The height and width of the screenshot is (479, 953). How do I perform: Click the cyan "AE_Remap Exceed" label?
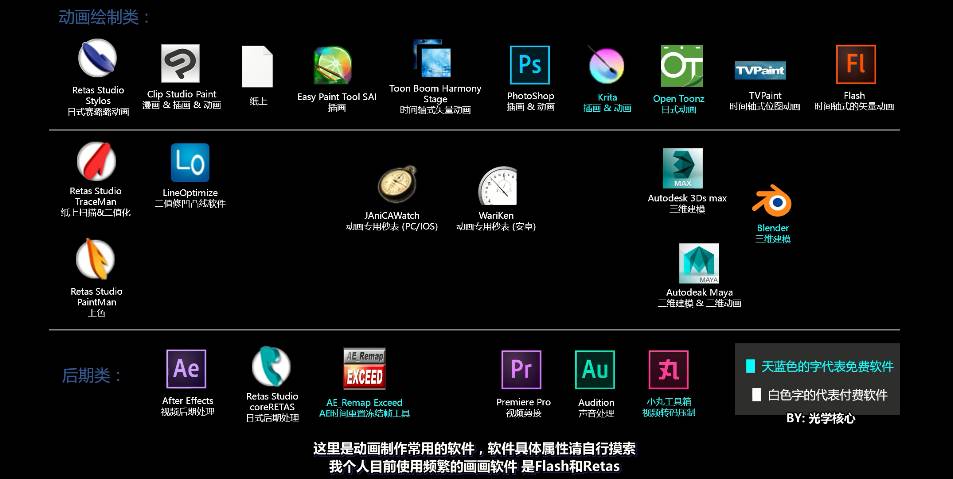click(364, 402)
